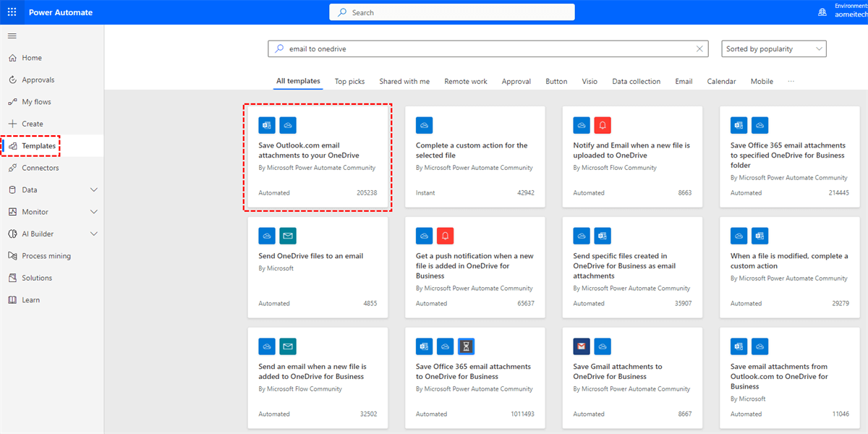Click the top Search box

[452, 12]
